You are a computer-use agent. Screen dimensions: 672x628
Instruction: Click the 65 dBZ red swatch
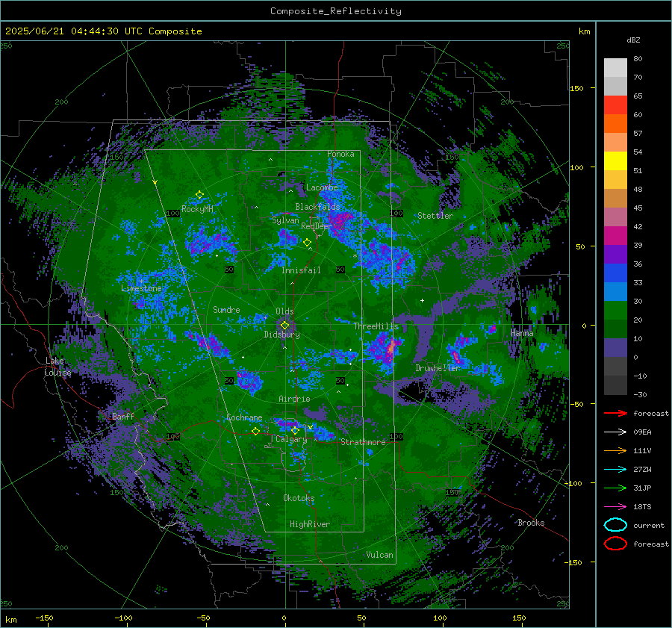(615, 105)
